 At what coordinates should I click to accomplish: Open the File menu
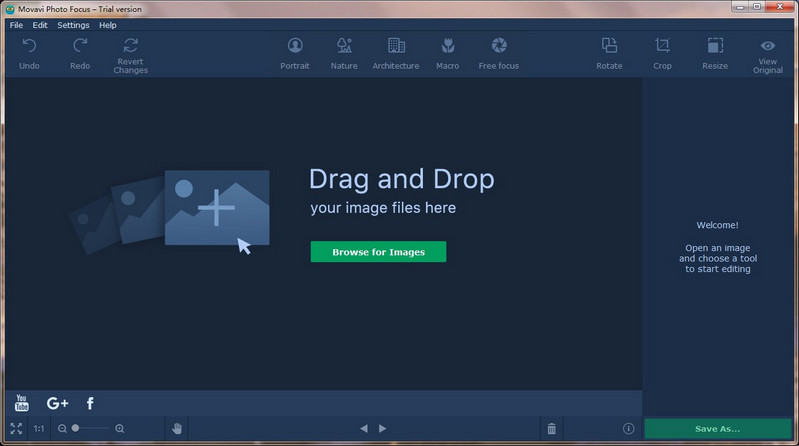pyautogui.click(x=16, y=25)
